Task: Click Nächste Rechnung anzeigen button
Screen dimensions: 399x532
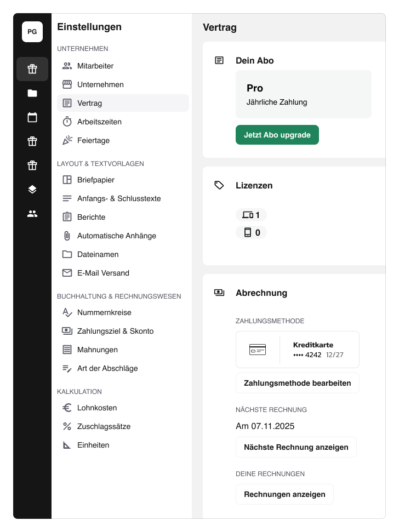Action: coord(296,447)
